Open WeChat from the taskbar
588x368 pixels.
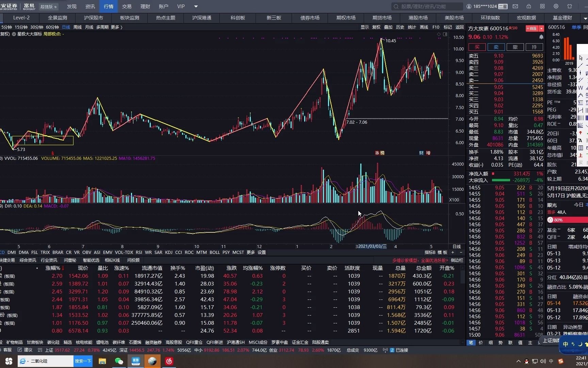pyautogui.click(x=119, y=361)
